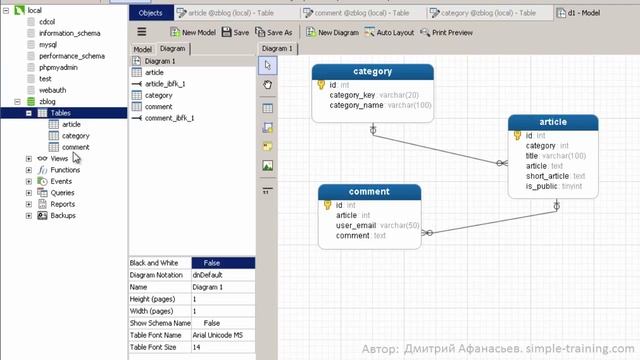
Task: Click the is_public field in article table
Action: pyautogui.click(x=542, y=187)
